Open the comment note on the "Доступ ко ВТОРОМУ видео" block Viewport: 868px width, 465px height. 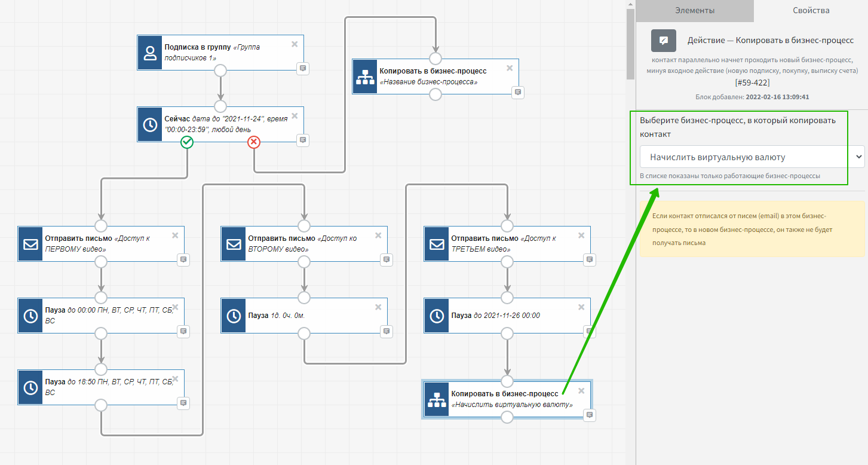click(387, 259)
